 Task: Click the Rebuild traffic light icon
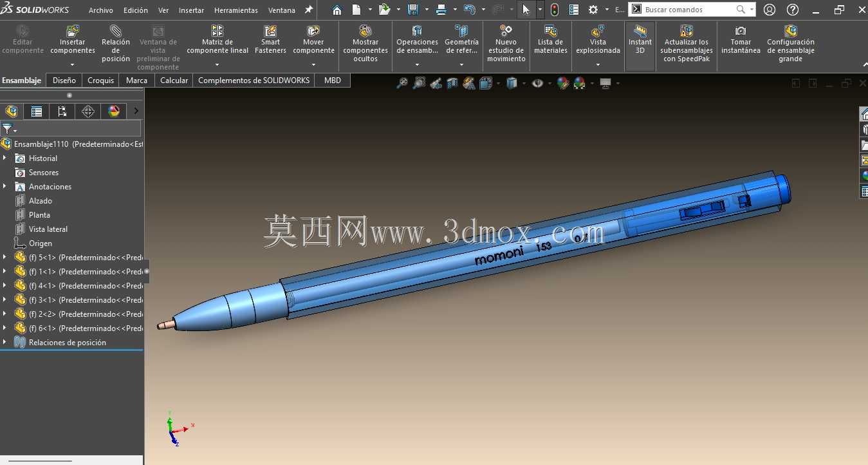[555, 10]
